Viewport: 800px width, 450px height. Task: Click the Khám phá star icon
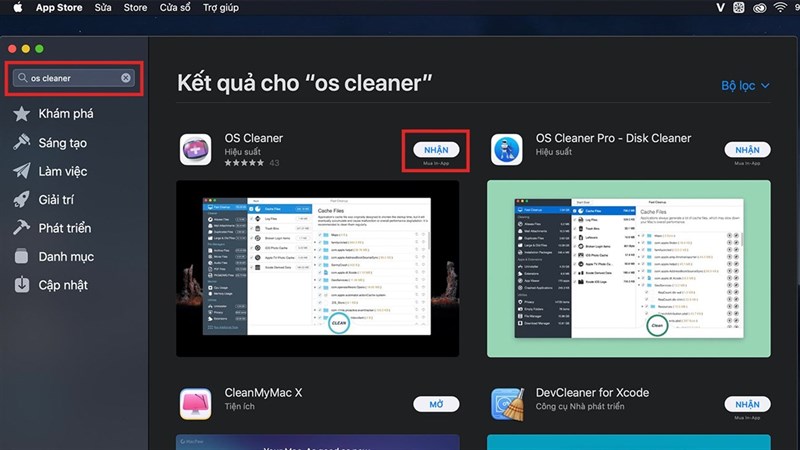pyautogui.click(x=21, y=114)
